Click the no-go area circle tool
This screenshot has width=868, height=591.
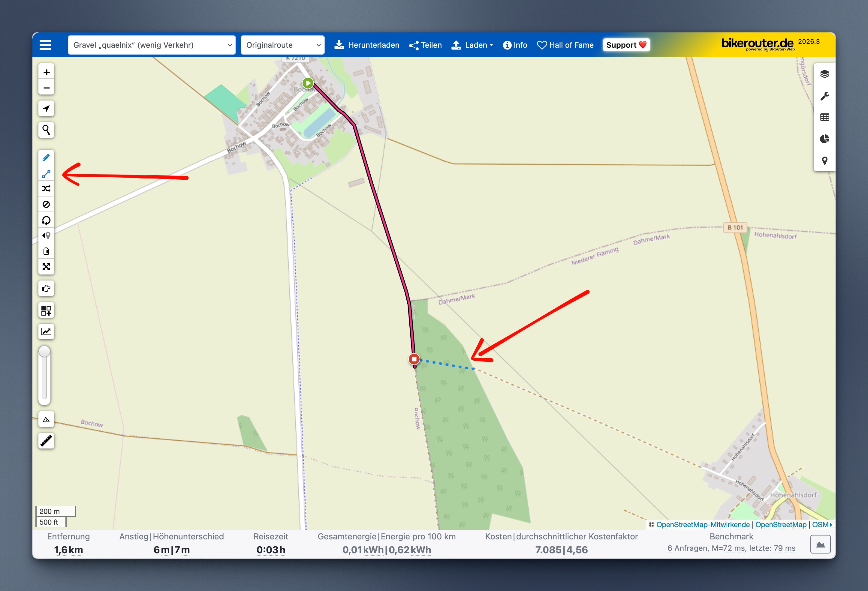pos(46,204)
